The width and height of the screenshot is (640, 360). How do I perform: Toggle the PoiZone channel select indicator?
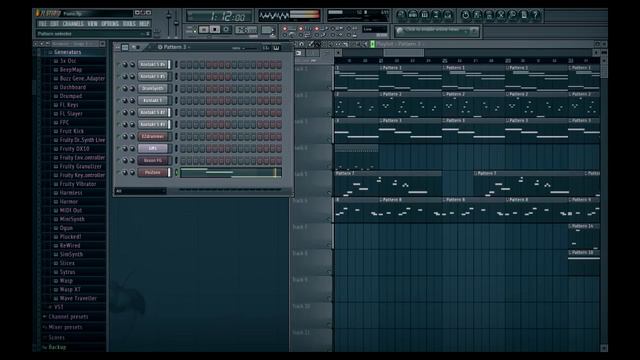(x=176, y=172)
